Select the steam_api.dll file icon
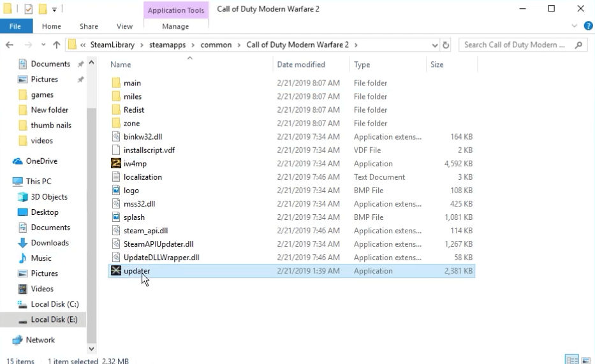Screen dimensions: 595x364 click(x=115, y=231)
